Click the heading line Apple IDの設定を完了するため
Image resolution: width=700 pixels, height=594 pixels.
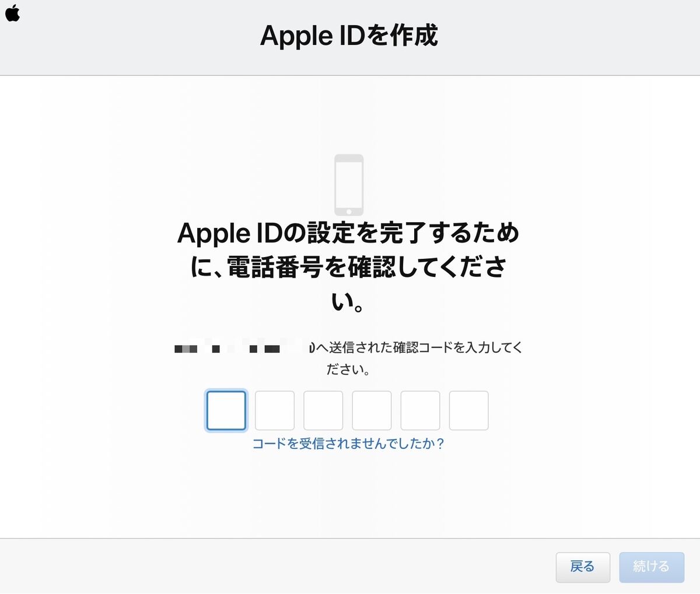point(348,233)
